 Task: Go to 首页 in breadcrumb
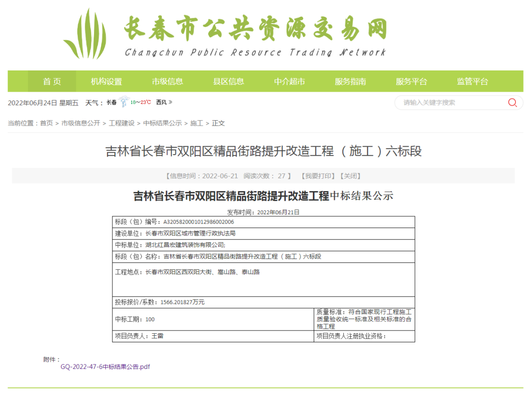click(x=46, y=123)
